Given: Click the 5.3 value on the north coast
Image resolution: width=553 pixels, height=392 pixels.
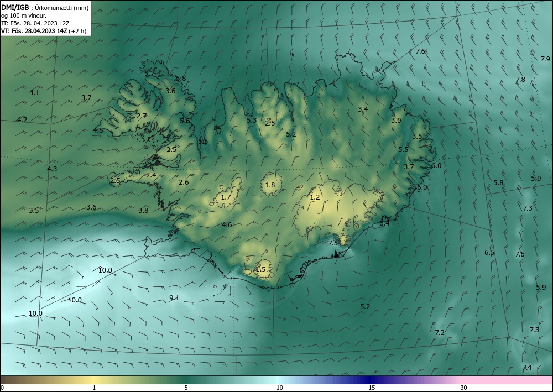Looking at the screenshot, I should tap(252, 120).
